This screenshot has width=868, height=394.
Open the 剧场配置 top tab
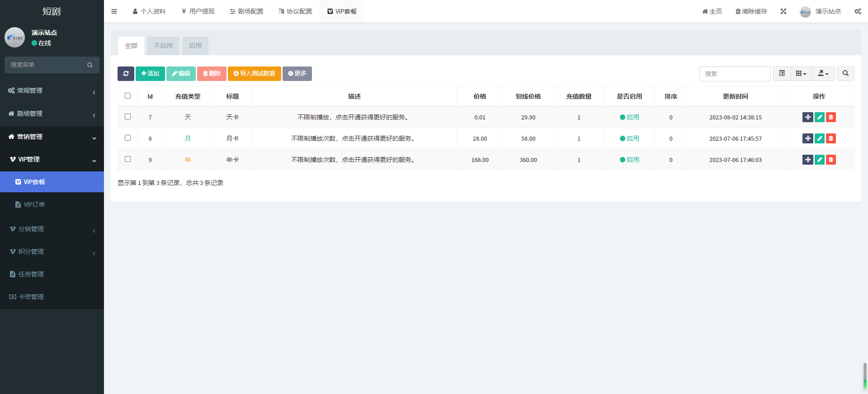tap(246, 11)
